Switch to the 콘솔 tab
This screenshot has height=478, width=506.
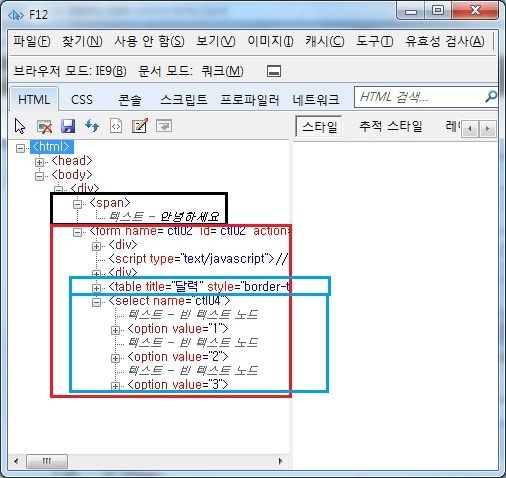coord(130,99)
